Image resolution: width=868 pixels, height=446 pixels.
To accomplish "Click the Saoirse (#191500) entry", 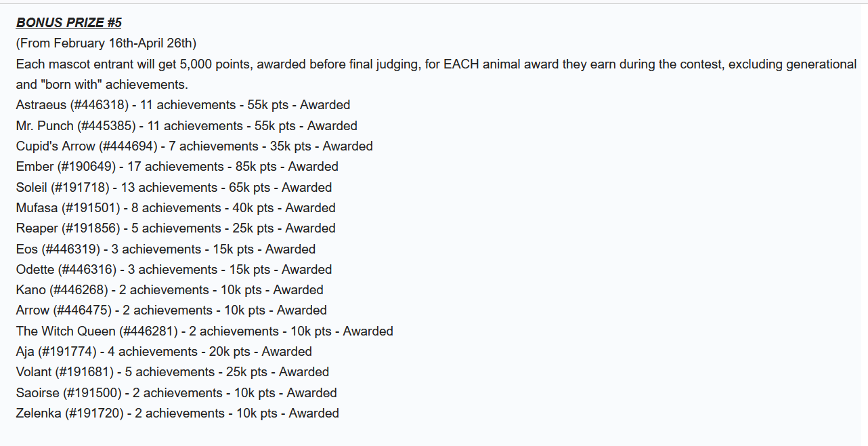I will click(x=177, y=392).
